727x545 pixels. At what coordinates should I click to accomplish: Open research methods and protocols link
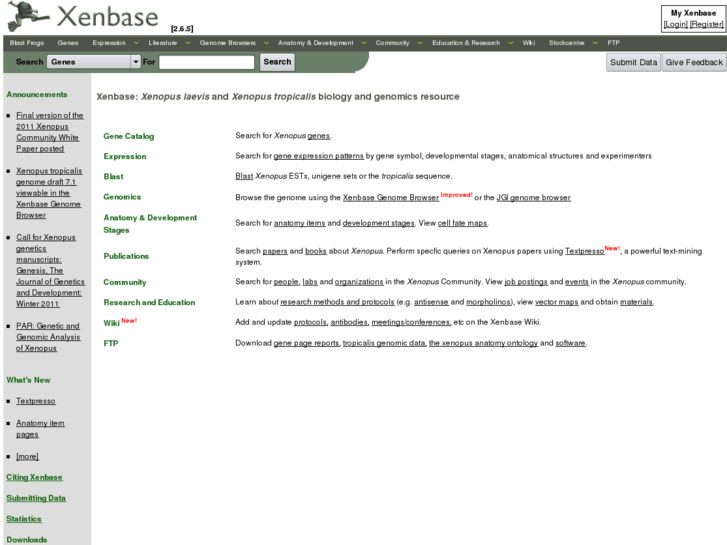pos(337,302)
